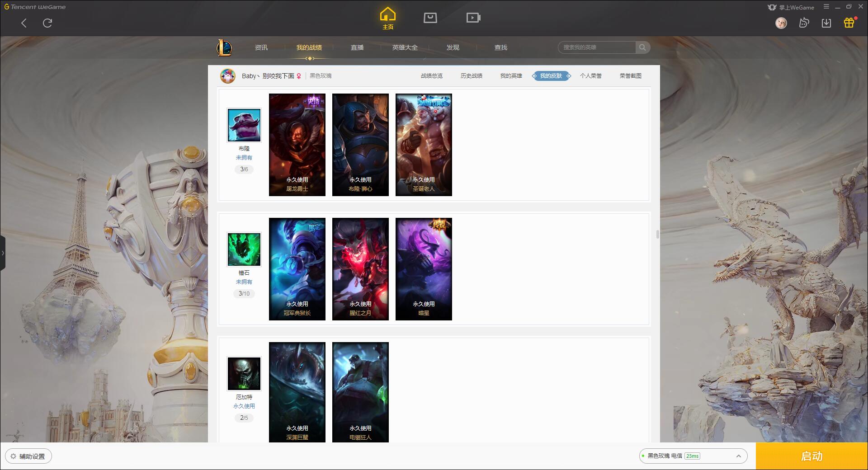Open 屠龙勇士 skin card
The image size is (868, 470).
297,145
